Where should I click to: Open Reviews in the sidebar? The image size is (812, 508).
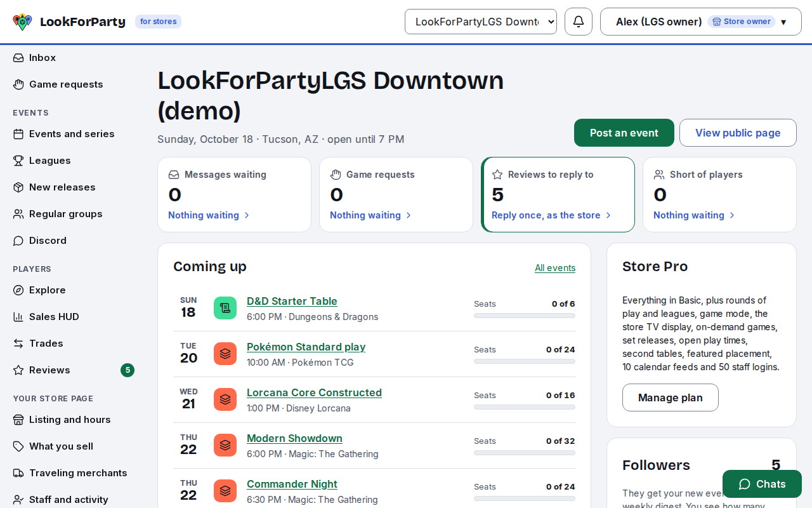click(x=74, y=370)
